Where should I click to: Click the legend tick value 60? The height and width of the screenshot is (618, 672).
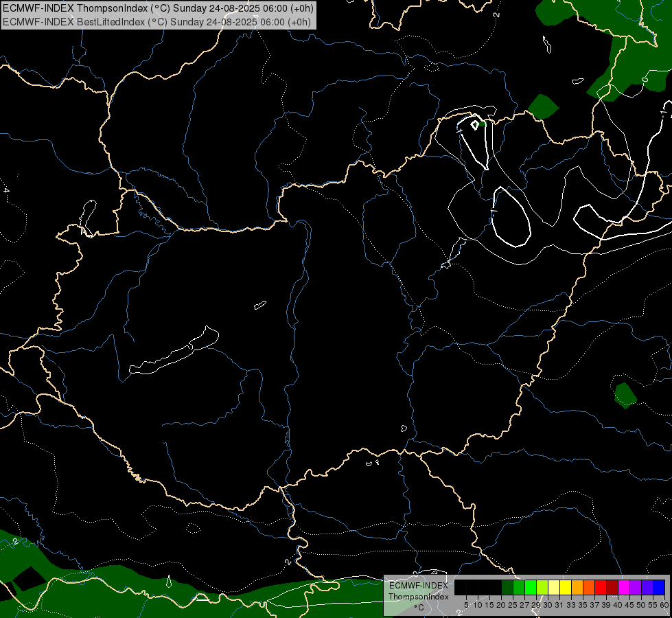664,605
